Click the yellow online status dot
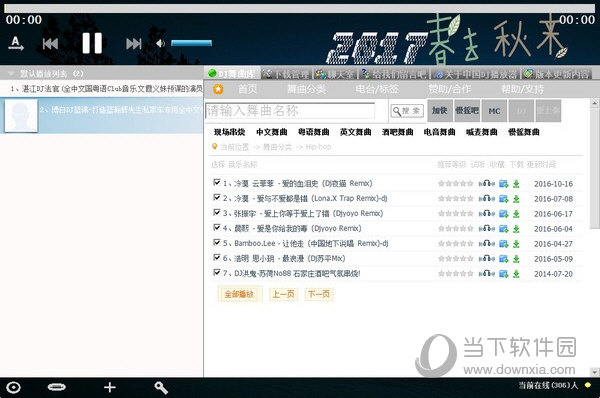Screen dimensions: 600x398 pyautogui.click(x=588, y=385)
